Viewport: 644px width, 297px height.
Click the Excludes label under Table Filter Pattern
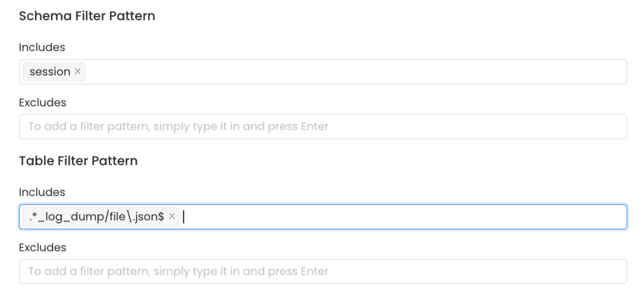[43, 247]
